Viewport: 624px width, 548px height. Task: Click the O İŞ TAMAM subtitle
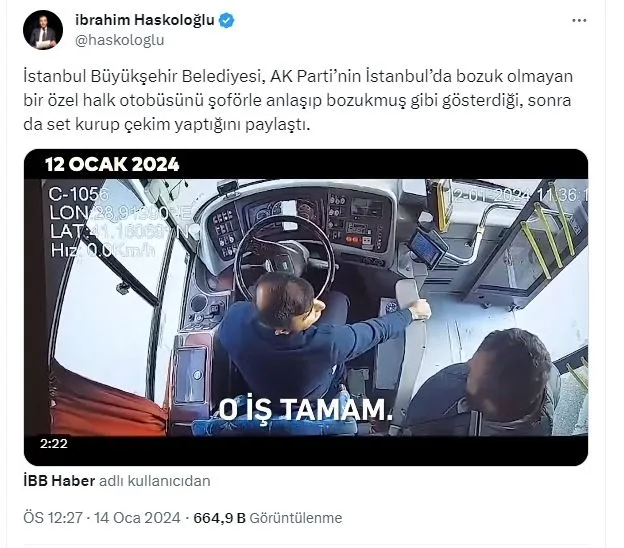[306, 410]
